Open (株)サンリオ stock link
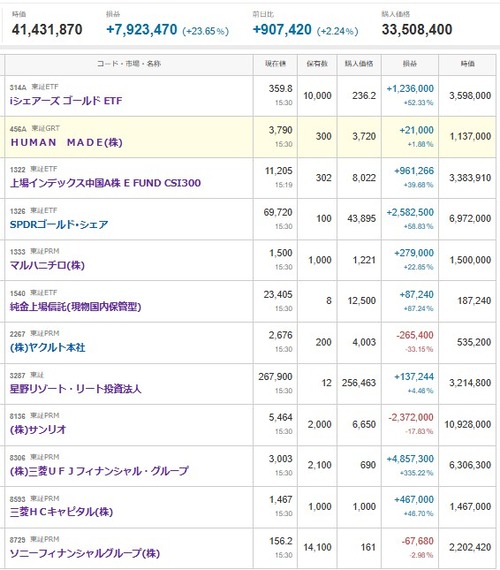Screen dimensions: 500x570 pos(38,430)
